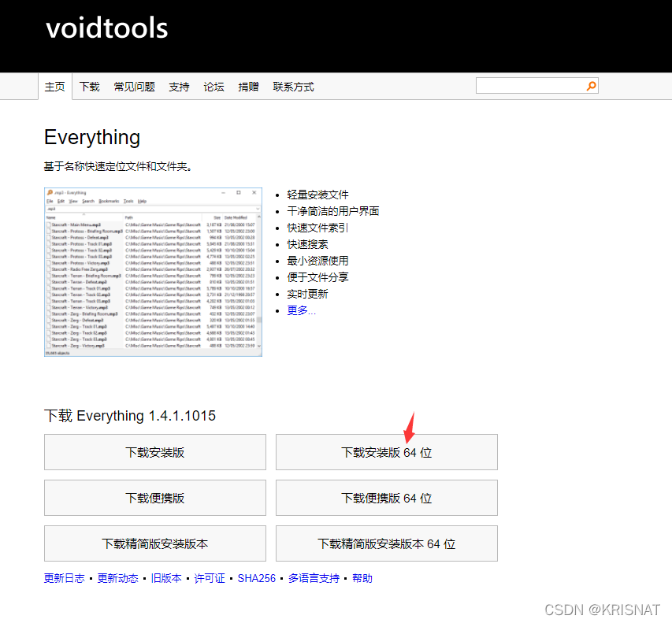
Task: Open the 常见问题 navigation item
Action: 134,87
